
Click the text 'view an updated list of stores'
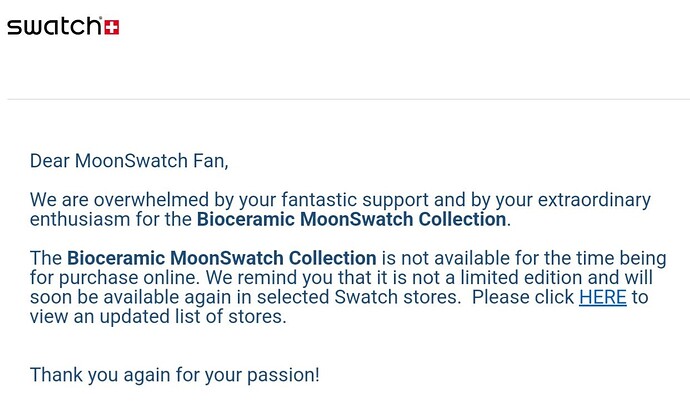[x=156, y=317]
